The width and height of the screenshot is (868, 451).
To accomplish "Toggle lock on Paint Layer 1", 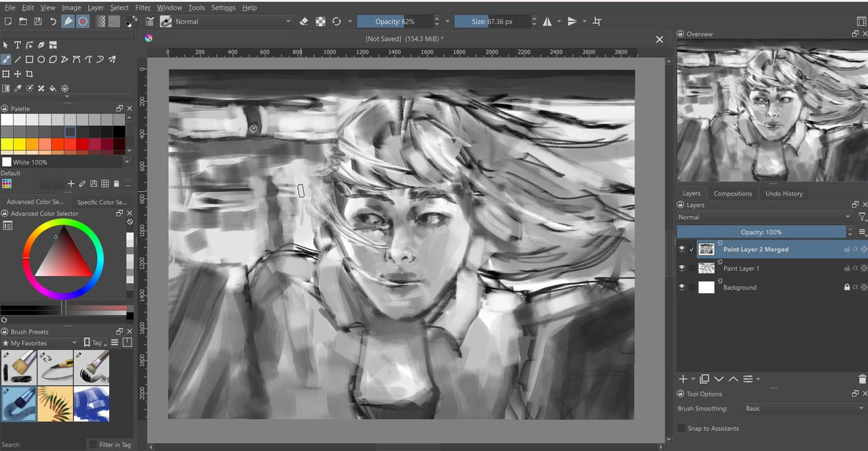I will (847, 268).
